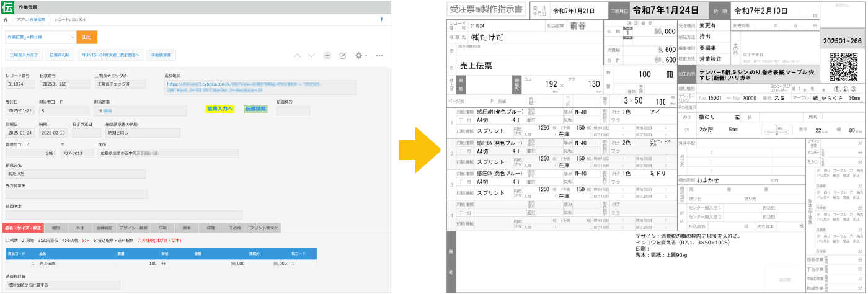
Task: Go to next record with down arrow
Action: click(x=311, y=55)
